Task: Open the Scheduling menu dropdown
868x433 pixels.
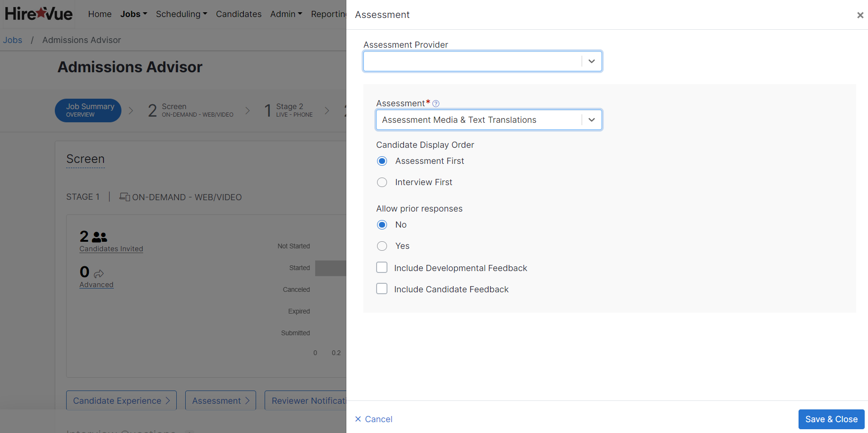Action: 181,14
